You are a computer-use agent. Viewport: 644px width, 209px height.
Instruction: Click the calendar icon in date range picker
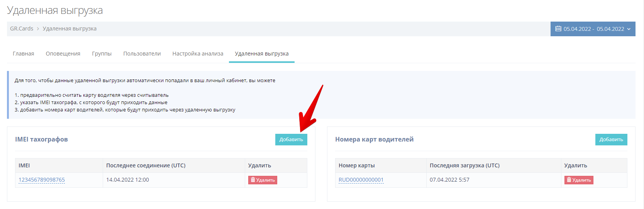click(558, 29)
